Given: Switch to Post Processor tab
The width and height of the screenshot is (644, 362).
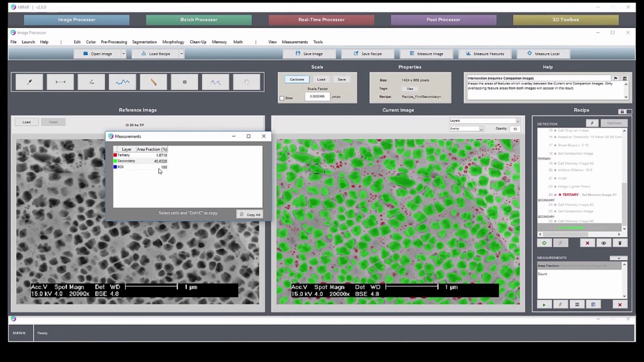Looking at the screenshot, I should 443,20.
